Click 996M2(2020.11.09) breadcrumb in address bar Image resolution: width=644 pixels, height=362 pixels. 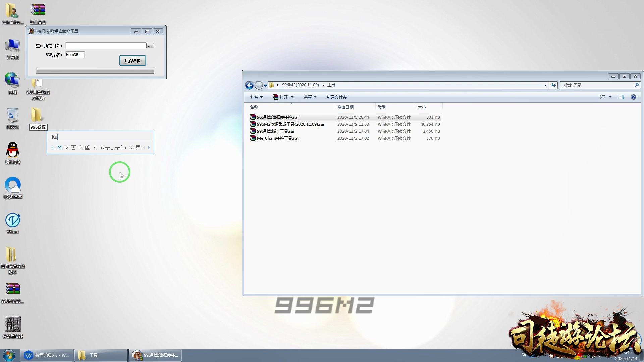pyautogui.click(x=300, y=85)
